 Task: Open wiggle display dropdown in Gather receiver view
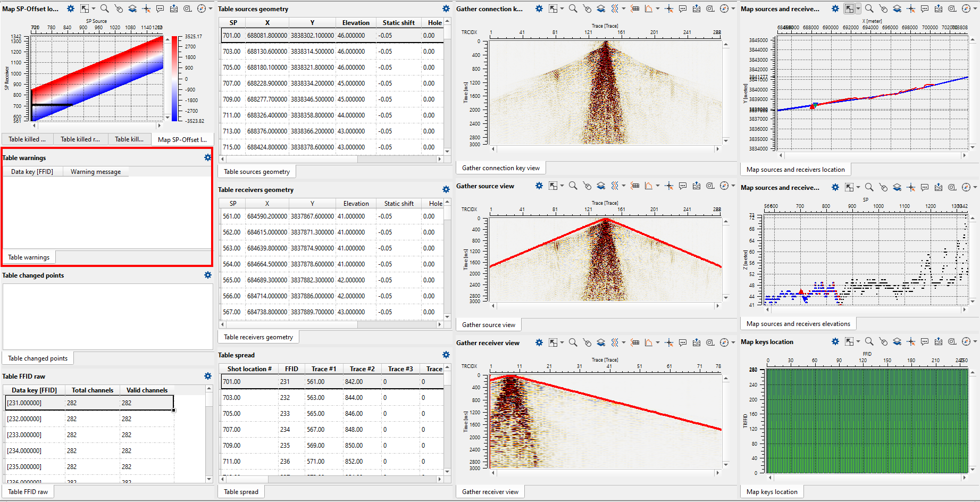click(x=623, y=342)
